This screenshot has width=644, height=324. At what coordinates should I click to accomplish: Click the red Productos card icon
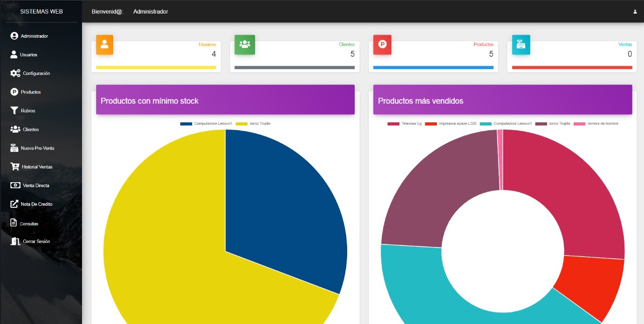coord(382,44)
